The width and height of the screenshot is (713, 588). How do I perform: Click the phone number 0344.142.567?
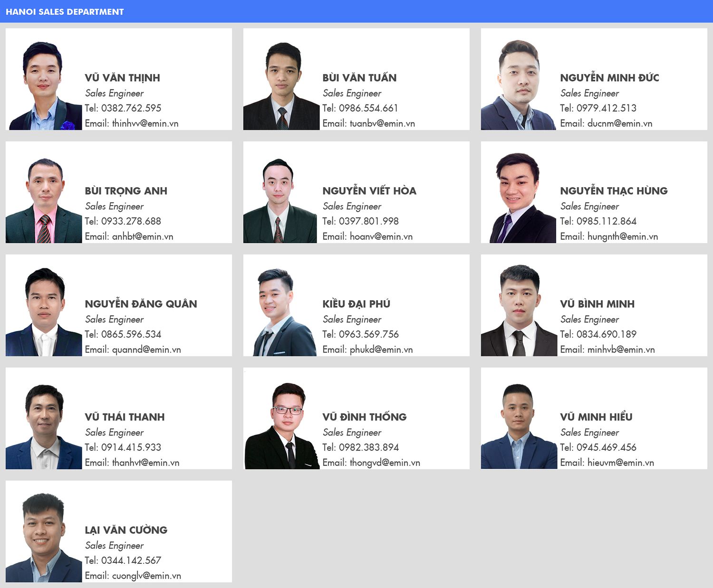pyautogui.click(x=131, y=560)
